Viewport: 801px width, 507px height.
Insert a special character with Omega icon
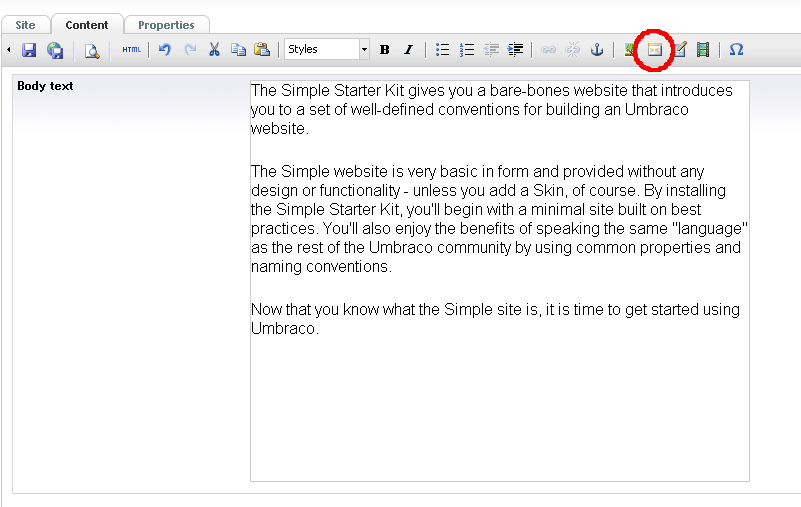(x=736, y=50)
